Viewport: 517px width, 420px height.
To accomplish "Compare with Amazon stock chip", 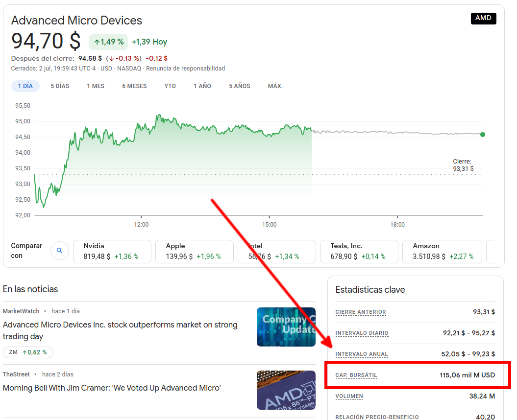I will point(441,251).
